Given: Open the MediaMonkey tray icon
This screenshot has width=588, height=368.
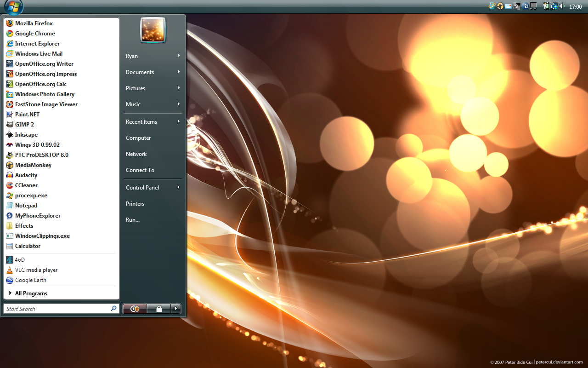Looking at the screenshot, I should pyautogui.click(x=500, y=6).
